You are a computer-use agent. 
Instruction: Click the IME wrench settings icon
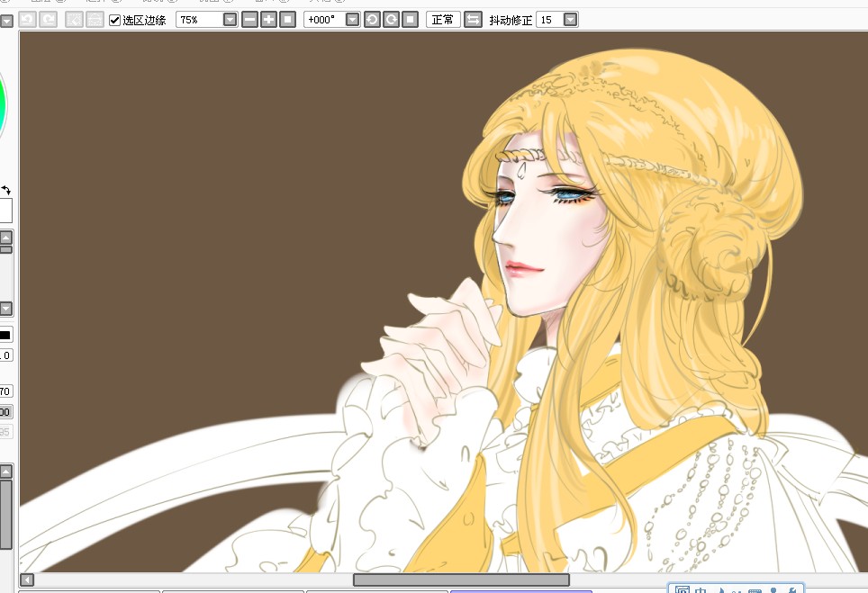(791, 590)
